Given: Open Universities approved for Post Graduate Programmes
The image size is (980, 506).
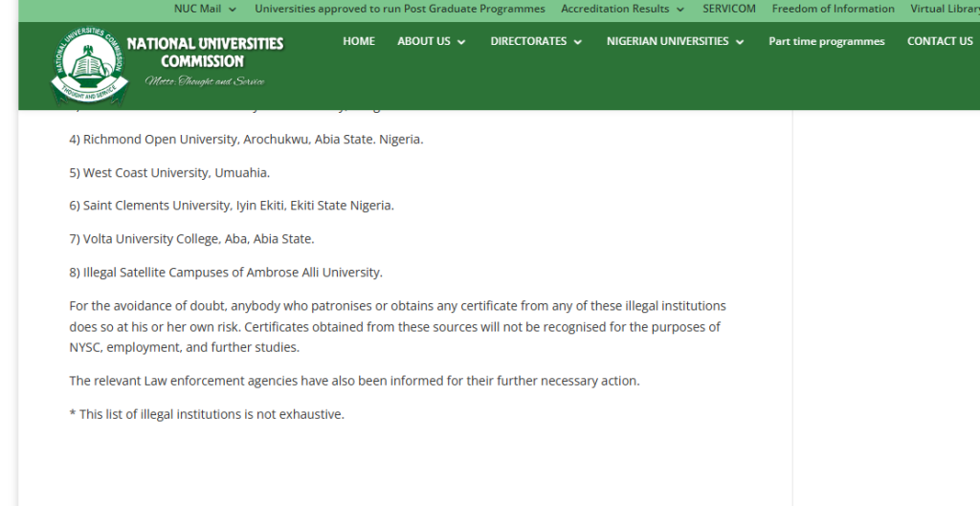Looking at the screenshot, I should point(399,9).
